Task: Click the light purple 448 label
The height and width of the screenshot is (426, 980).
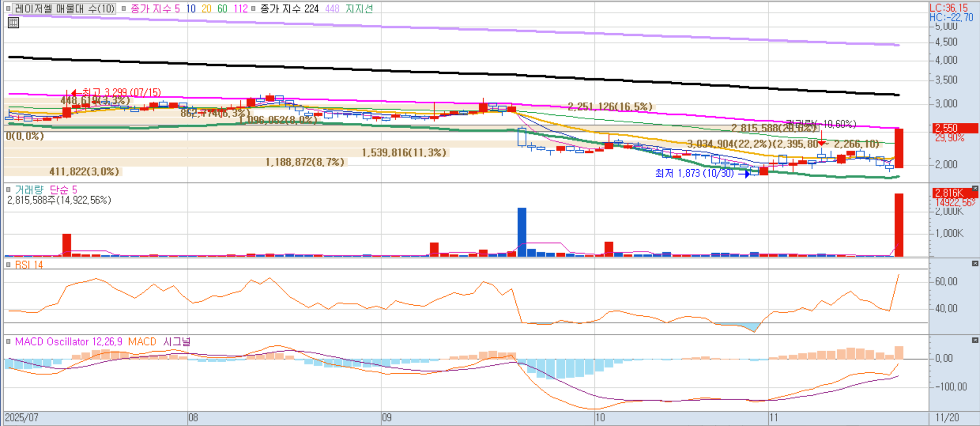Action: (x=332, y=8)
